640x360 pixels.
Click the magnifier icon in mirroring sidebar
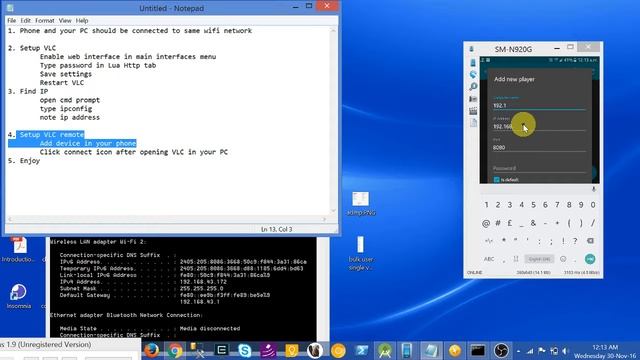click(473, 87)
